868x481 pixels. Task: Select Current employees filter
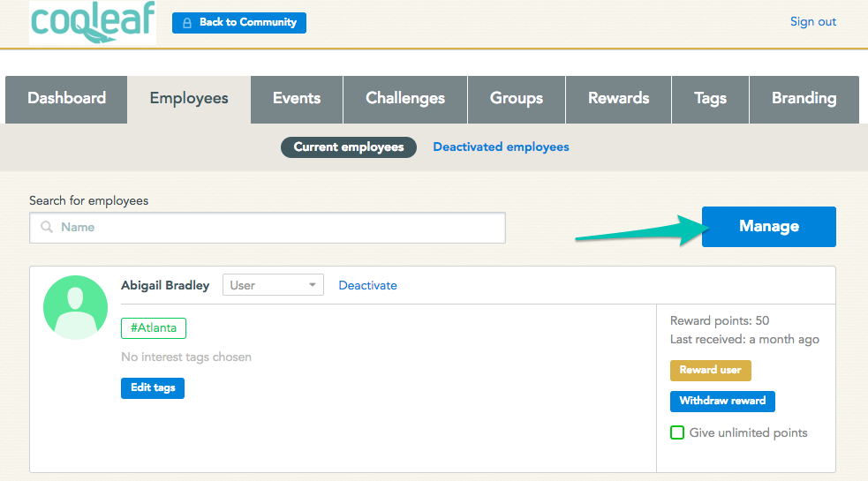pos(349,147)
